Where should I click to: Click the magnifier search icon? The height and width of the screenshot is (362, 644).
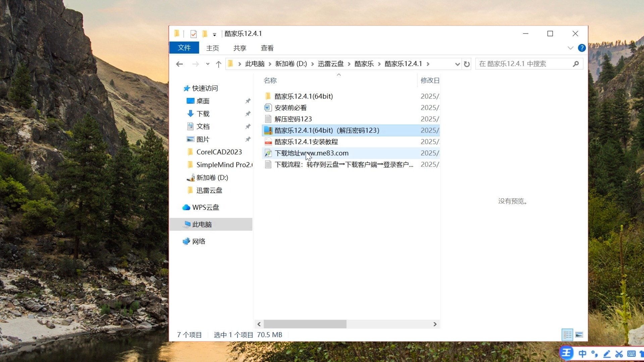(576, 64)
